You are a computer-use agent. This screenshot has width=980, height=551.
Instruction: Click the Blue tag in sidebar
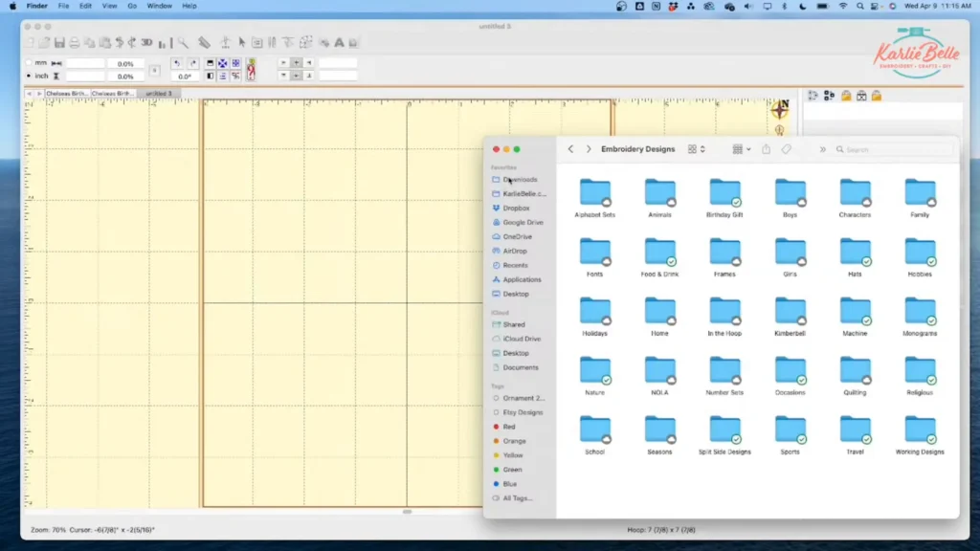(509, 484)
